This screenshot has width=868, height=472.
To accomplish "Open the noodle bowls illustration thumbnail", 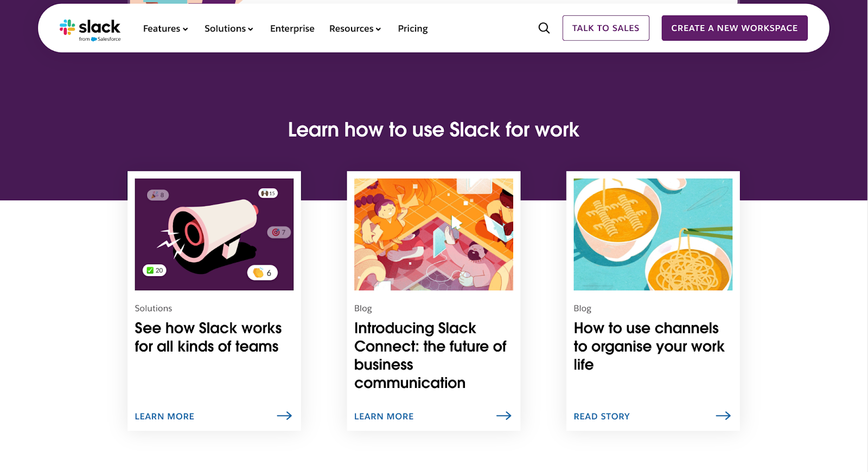I will [x=653, y=234].
